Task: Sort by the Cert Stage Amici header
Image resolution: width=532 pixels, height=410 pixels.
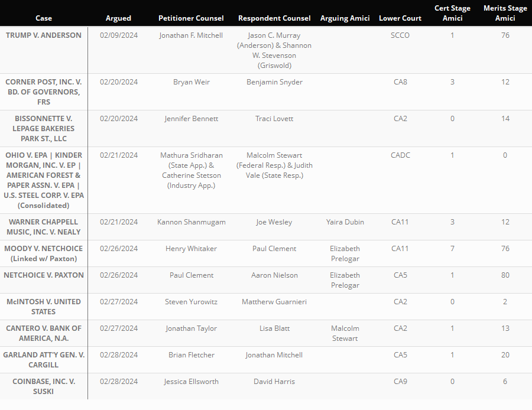Action: click(452, 13)
